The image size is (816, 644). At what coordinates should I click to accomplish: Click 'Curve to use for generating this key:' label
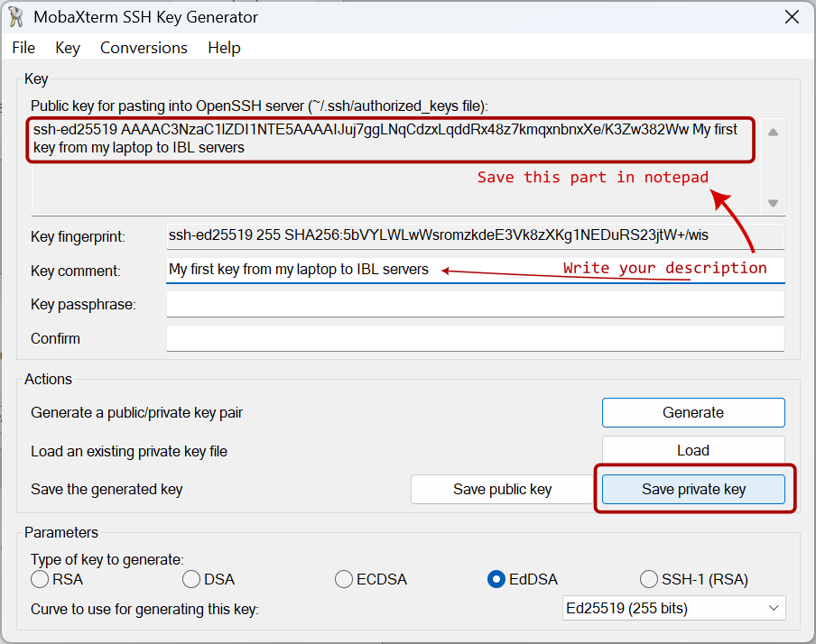point(144,609)
